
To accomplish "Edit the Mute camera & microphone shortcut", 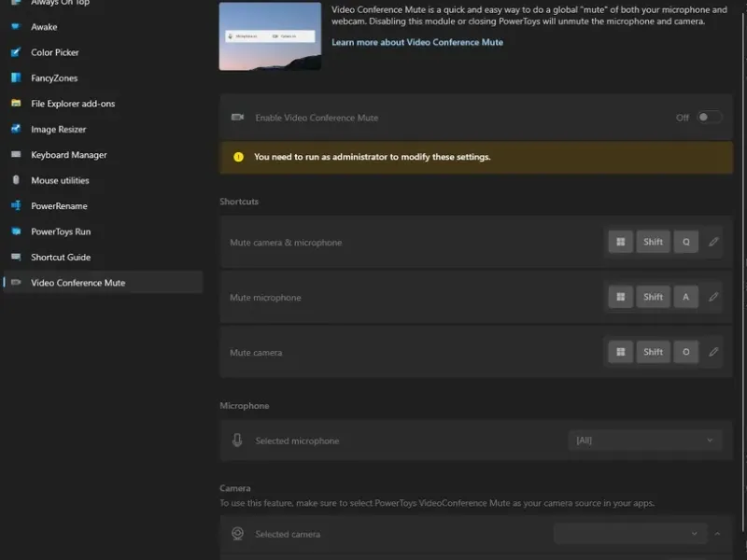I will [x=713, y=242].
